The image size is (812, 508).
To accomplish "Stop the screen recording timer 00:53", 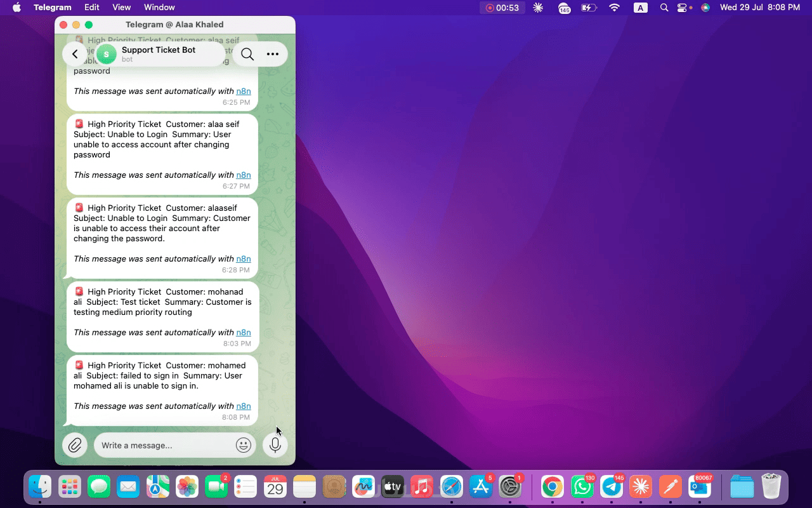I will pos(502,8).
